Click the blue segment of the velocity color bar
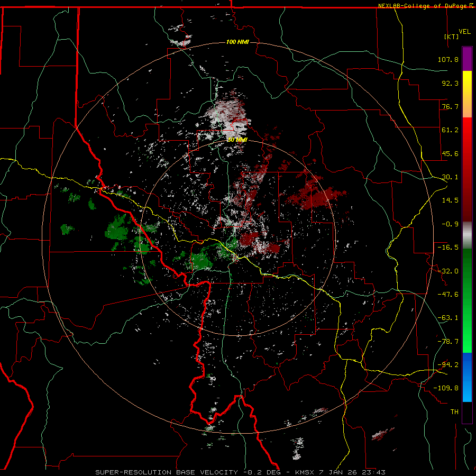The image size is (476, 476). point(467,377)
